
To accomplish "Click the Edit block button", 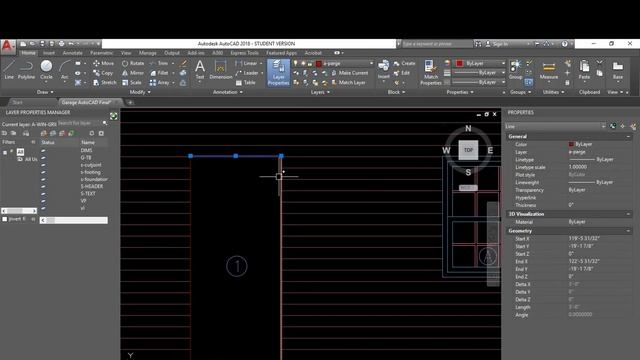I will pyautogui.click(x=402, y=73).
